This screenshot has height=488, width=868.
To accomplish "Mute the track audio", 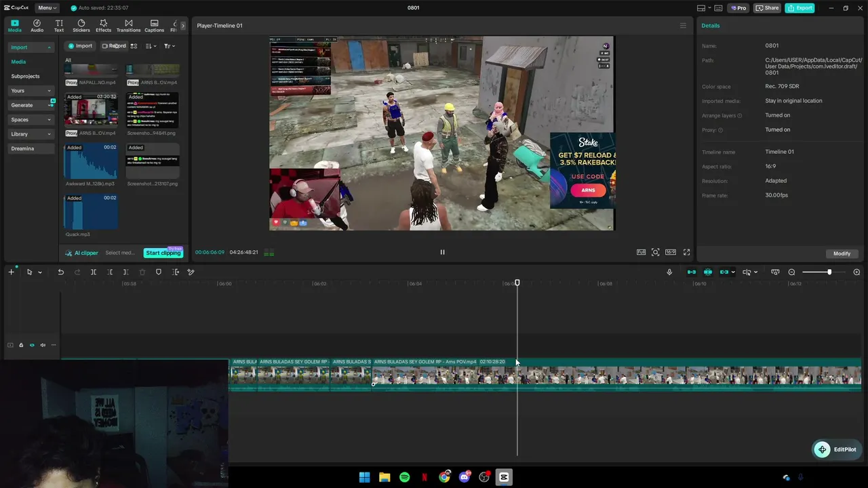I will coord(43,345).
